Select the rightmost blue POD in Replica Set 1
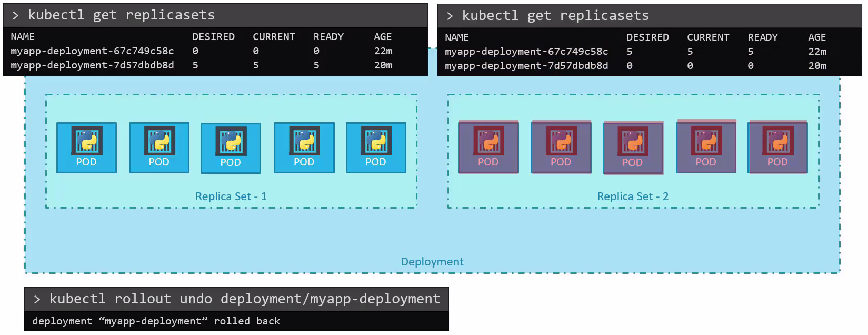This screenshot has width=868, height=335. [376, 147]
